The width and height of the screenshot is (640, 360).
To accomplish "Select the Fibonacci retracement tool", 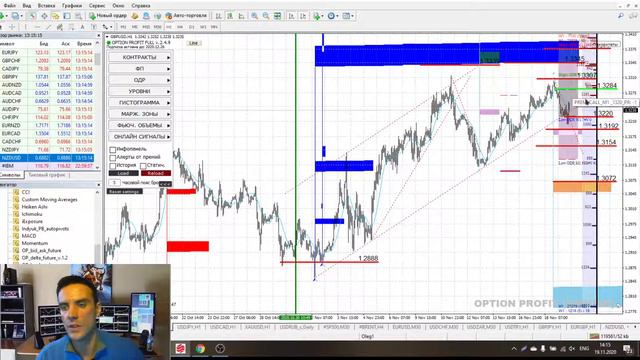I will (71, 27).
